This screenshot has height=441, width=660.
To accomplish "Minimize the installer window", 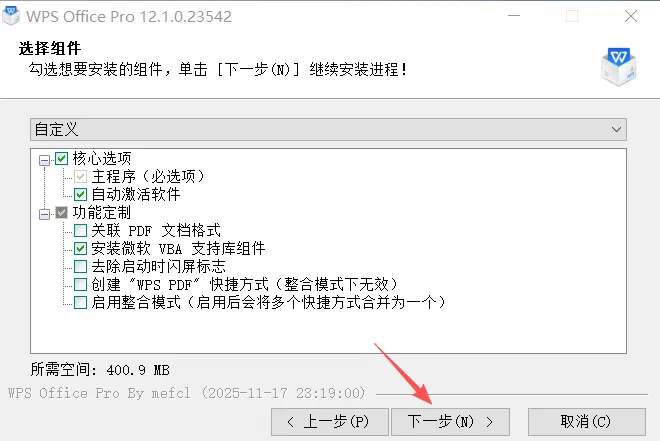I will (x=514, y=16).
